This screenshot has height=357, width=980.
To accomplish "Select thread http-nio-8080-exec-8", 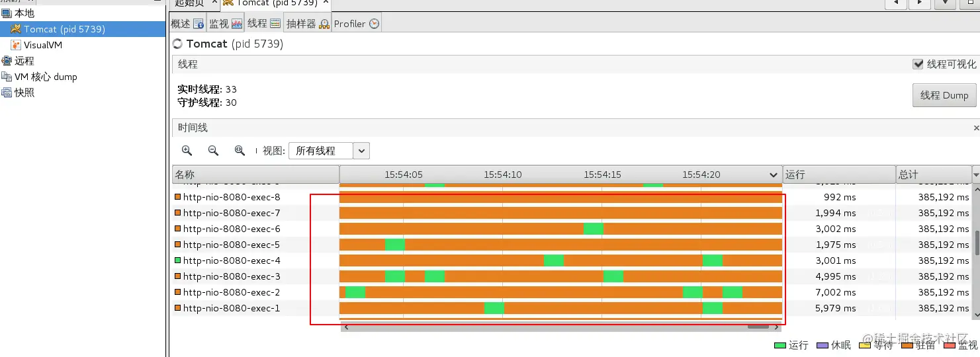I will click(x=232, y=197).
